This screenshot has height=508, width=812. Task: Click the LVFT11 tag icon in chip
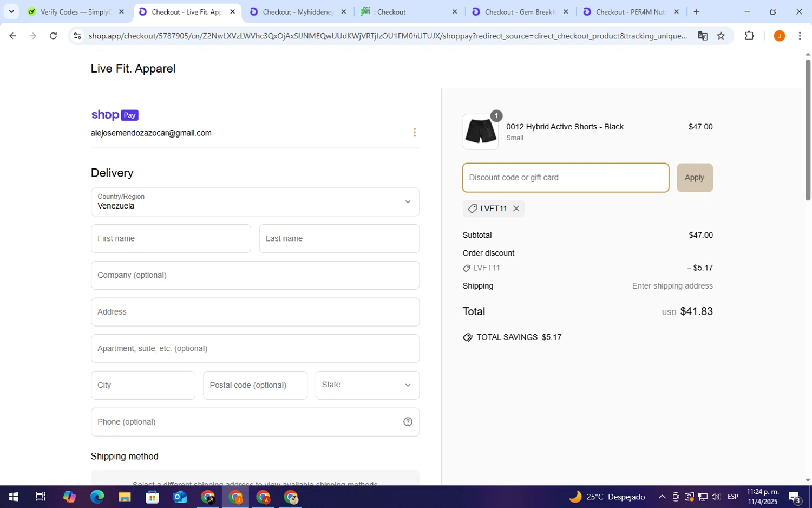pos(473,209)
